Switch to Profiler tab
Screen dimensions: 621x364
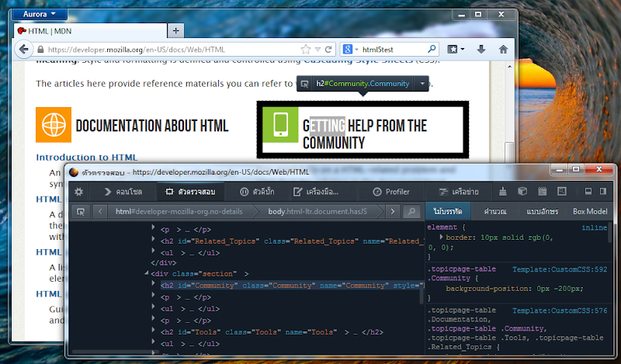point(391,192)
